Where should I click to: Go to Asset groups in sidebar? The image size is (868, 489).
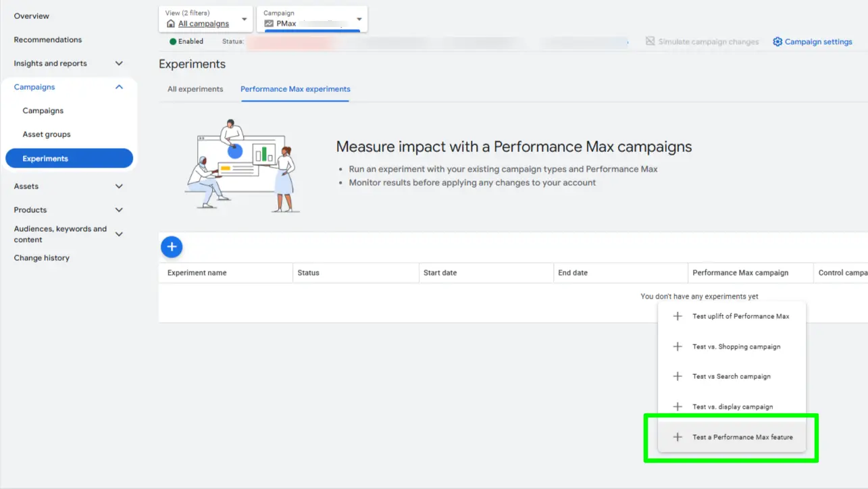[x=47, y=134]
